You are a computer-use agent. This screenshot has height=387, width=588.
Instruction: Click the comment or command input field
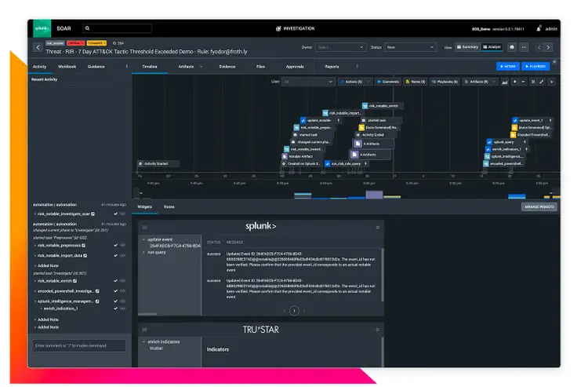[x=78, y=345]
